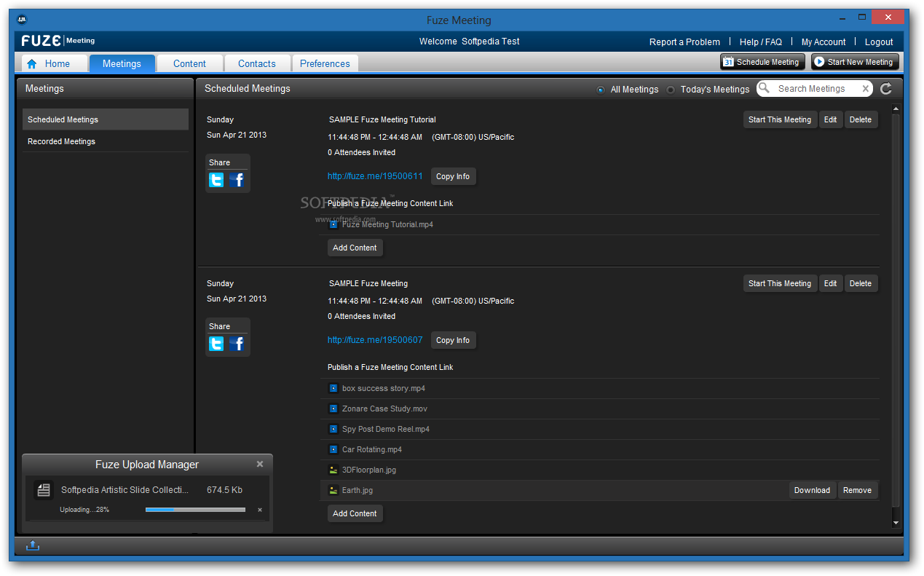Select the 3DFloorplan.jpg file name
Viewport: 924px width, 576px height.
(369, 470)
